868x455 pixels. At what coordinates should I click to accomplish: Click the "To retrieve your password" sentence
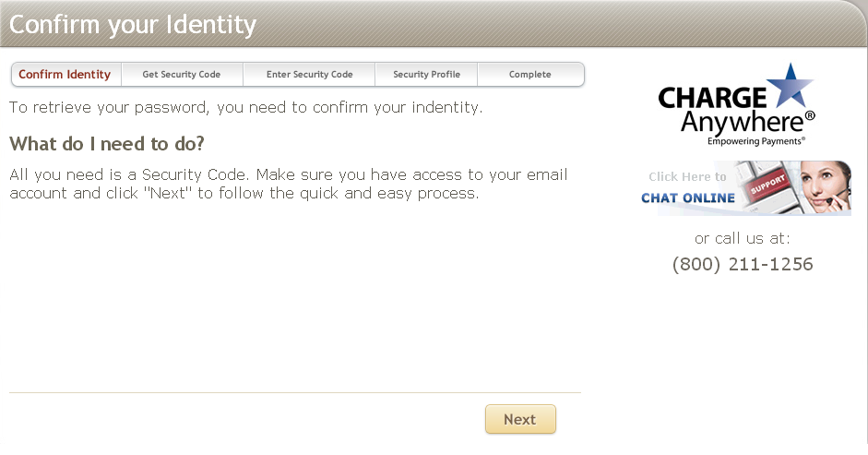245,108
